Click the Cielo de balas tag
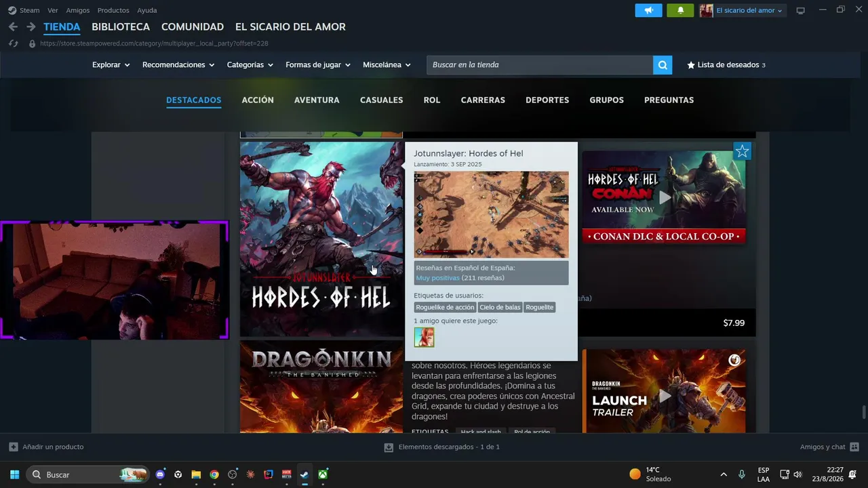The image size is (868, 488). click(x=500, y=308)
